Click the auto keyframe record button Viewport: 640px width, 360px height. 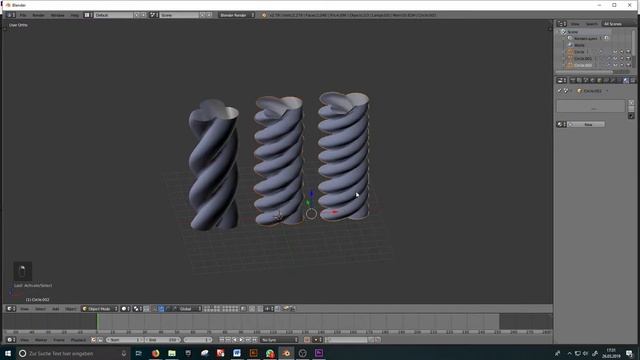(x=307, y=340)
